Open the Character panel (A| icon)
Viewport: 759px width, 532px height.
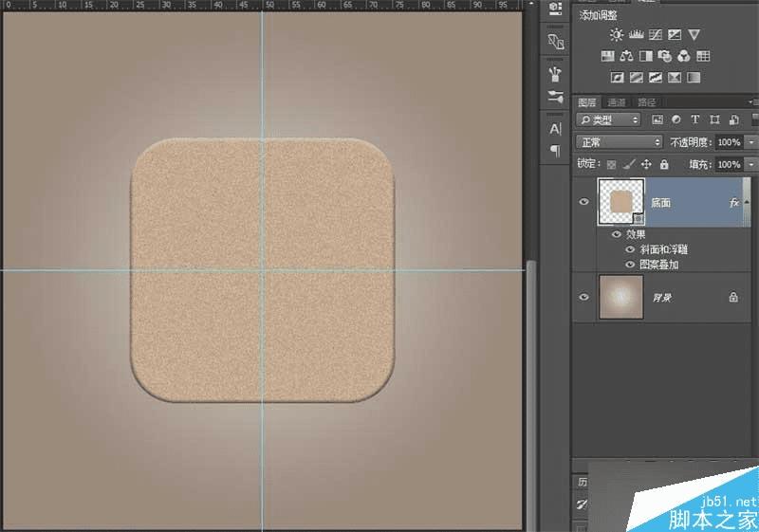(x=556, y=129)
